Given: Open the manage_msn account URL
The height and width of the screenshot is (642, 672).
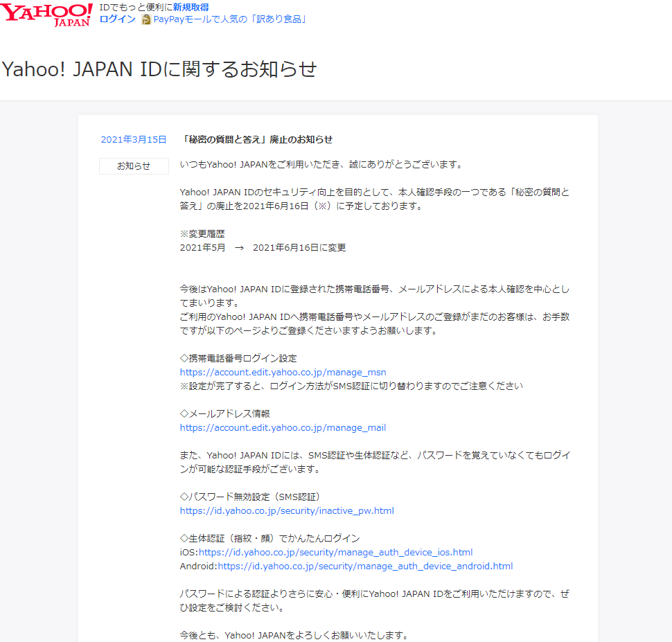Looking at the screenshot, I should point(283,372).
